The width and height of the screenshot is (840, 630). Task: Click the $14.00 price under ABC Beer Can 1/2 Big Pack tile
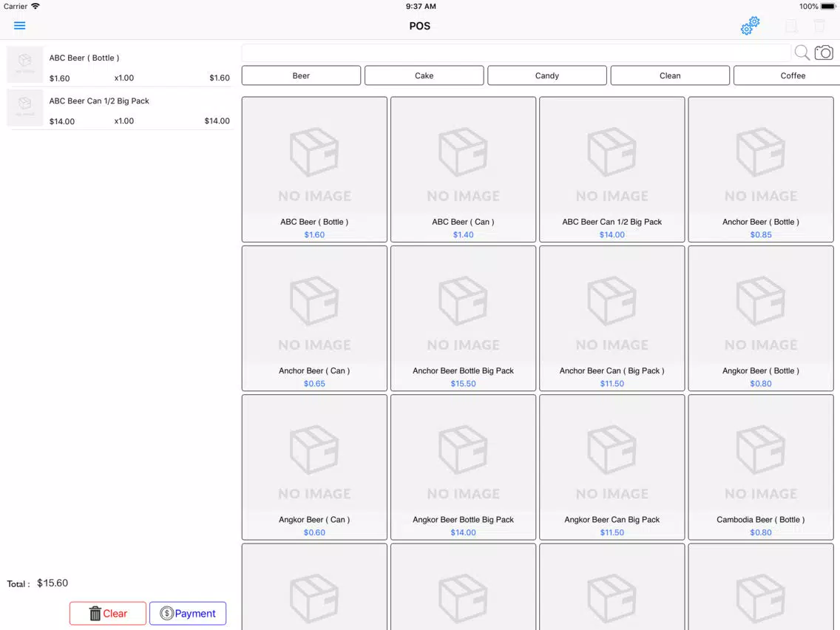tap(612, 234)
